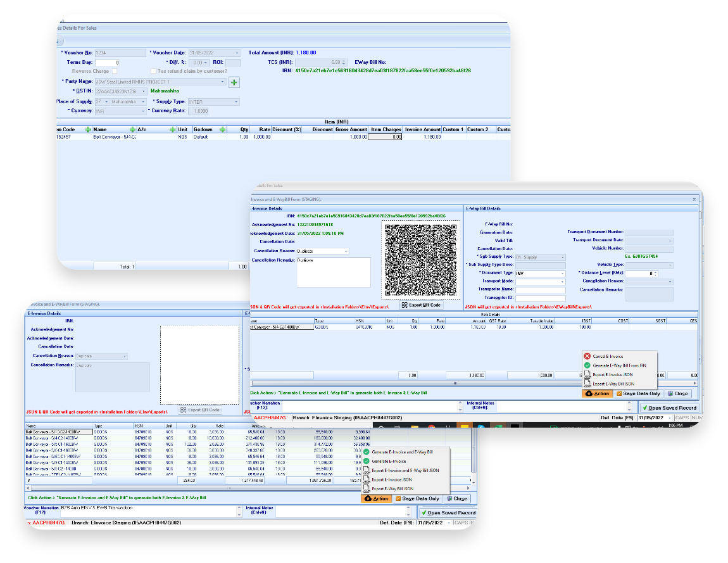This screenshot has width=728, height=563.
Task: Click Export E-Invoice JSON in upper menu
Action: coord(612,375)
